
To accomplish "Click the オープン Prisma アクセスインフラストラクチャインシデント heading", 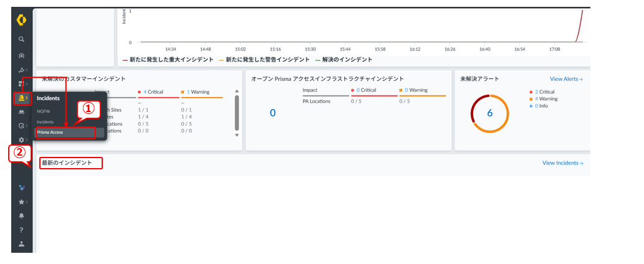I will (327, 78).
